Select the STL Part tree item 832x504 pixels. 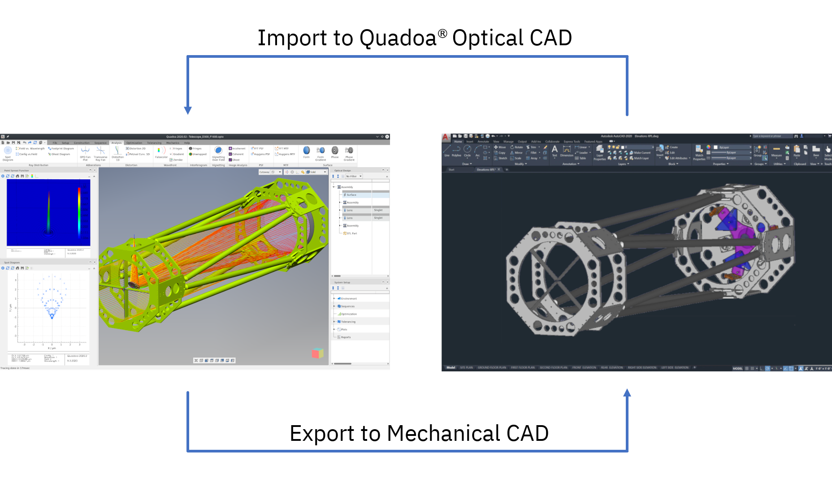pos(350,233)
